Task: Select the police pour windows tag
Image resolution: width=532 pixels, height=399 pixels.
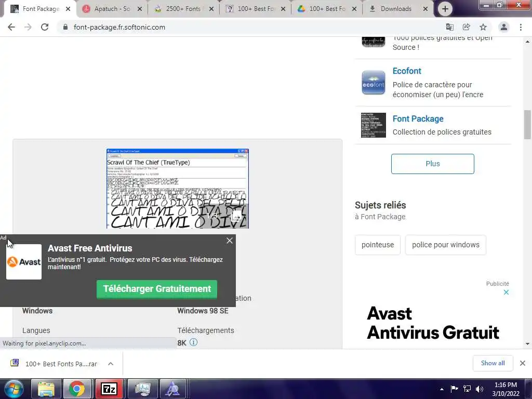Action: [x=445, y=245]
